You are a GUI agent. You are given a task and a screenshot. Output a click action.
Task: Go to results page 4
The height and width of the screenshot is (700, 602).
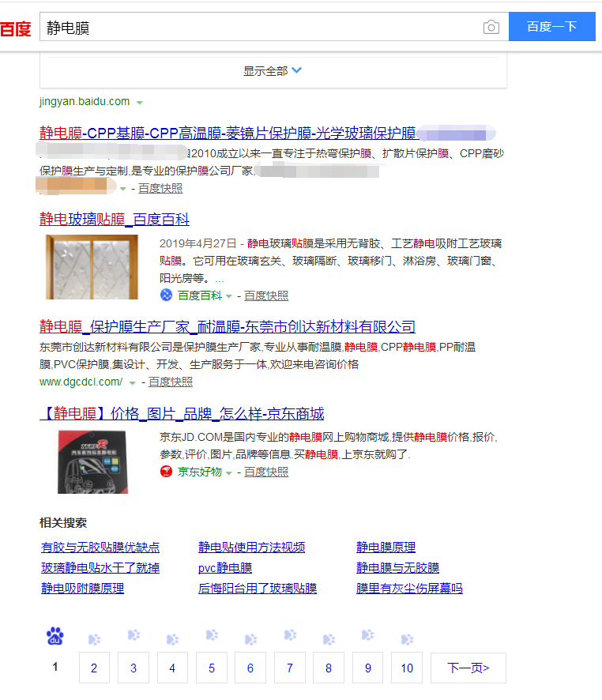tap(172, 668)
